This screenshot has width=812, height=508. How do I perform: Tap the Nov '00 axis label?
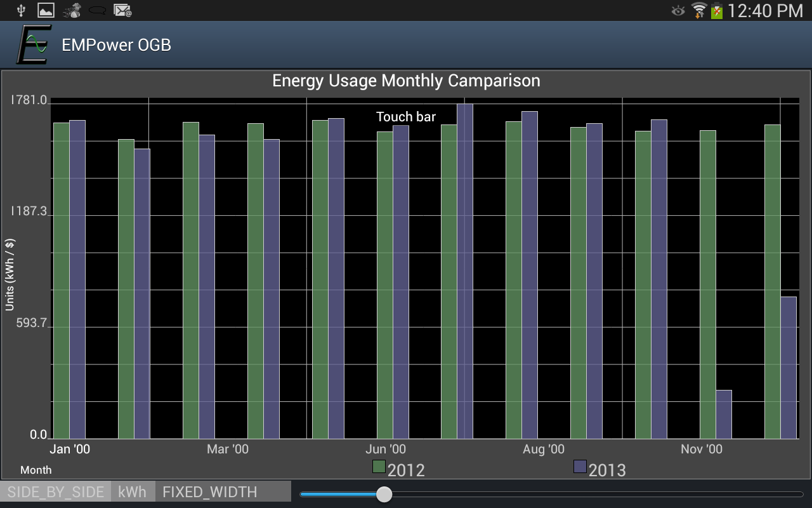pyautogui.click(x=702, y=450)
